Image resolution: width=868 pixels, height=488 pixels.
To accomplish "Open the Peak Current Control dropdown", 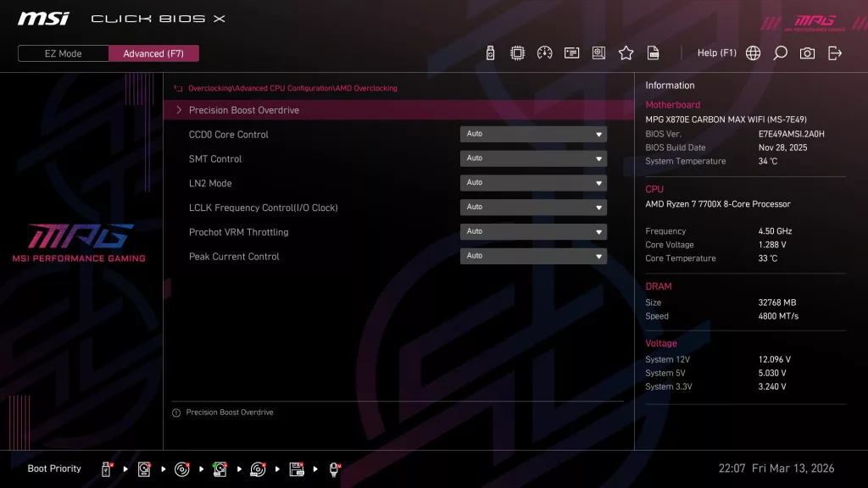I will (533, 255).
